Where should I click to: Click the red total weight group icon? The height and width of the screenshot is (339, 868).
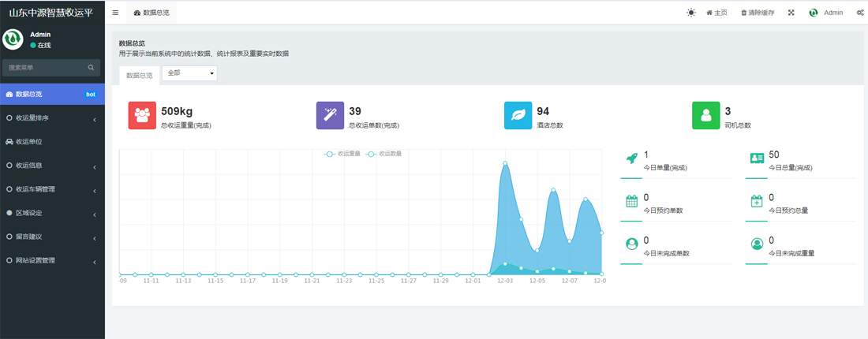coord(142,115)
